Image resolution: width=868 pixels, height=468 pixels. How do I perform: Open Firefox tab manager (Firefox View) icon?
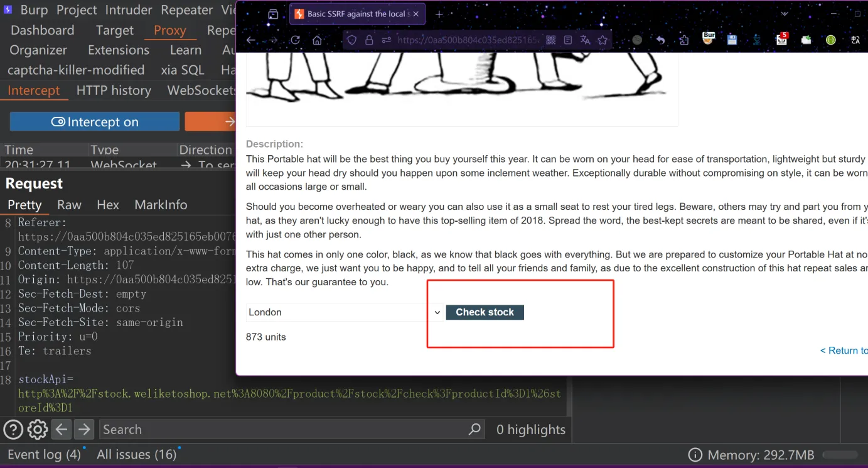click(x=273, y=14)
